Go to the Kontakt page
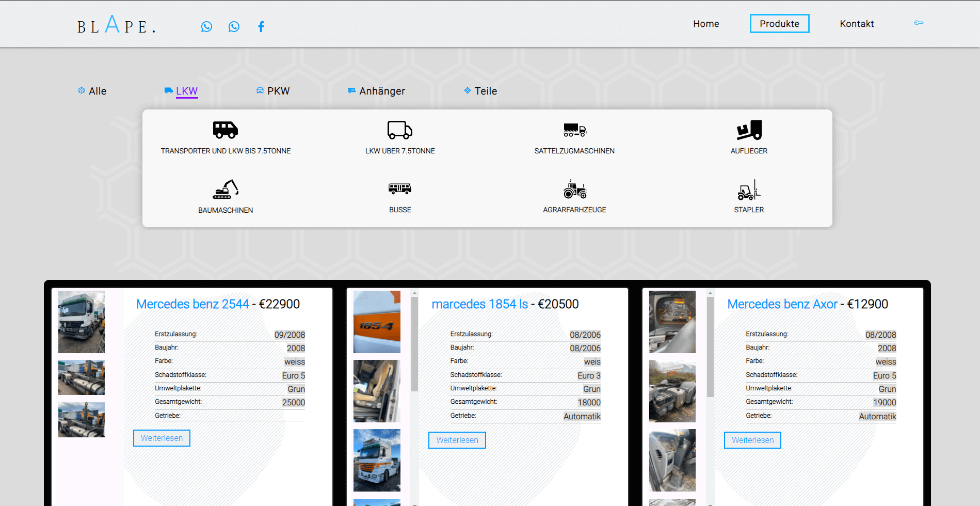Screen dimensions: 980x506 (x=857, y=24)
